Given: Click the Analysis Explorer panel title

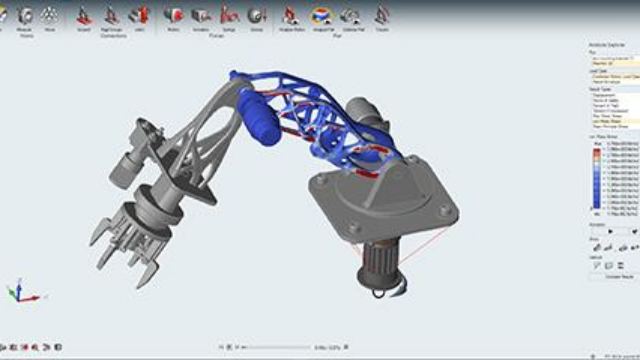Looking at the screenshot, I should click(x=607, y=44).
